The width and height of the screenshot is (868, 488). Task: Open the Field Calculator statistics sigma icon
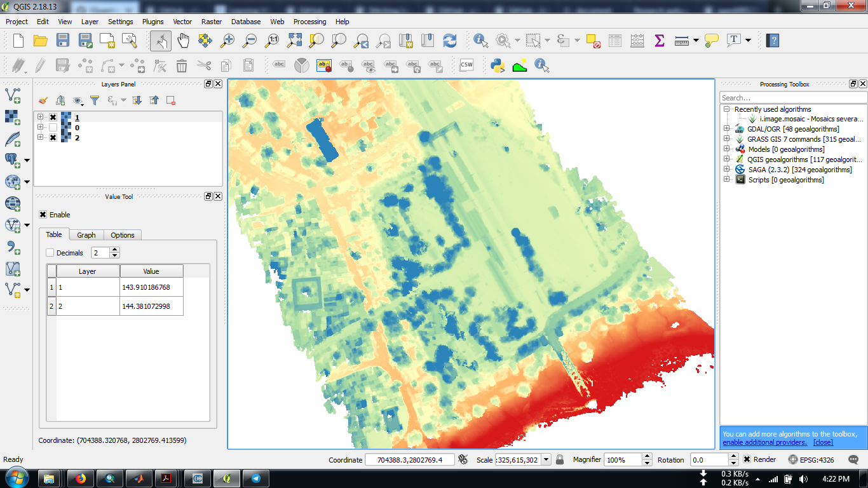click(659, 41)
